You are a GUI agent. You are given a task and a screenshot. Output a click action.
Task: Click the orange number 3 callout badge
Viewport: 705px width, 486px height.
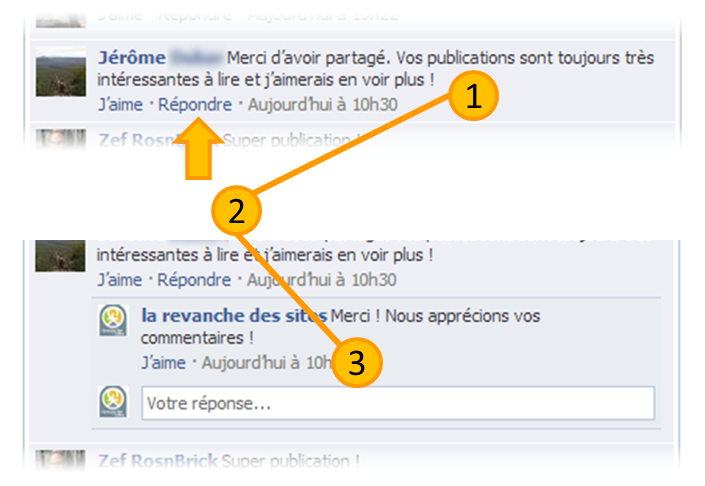tap(357, 363)
